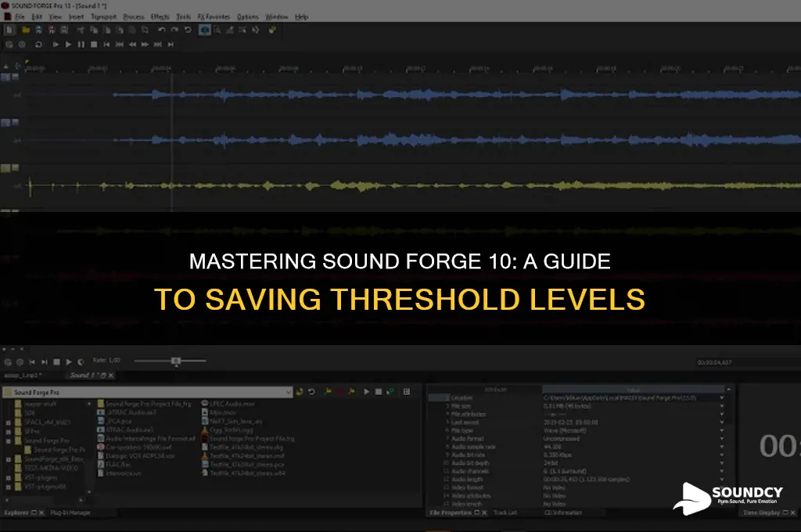Expand the VST-plugins folder node
The image size is (801, 532).
click(x=8, y=478)
